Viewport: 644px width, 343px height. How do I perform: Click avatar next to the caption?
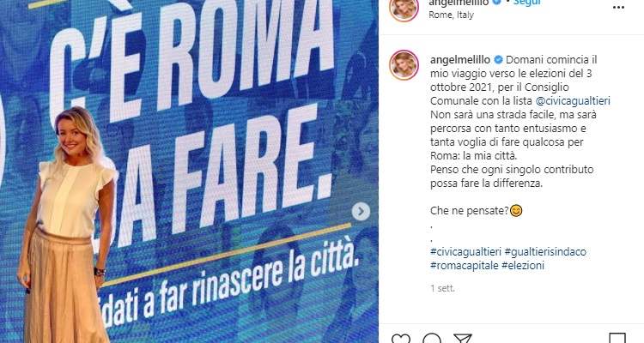[404, 65]
